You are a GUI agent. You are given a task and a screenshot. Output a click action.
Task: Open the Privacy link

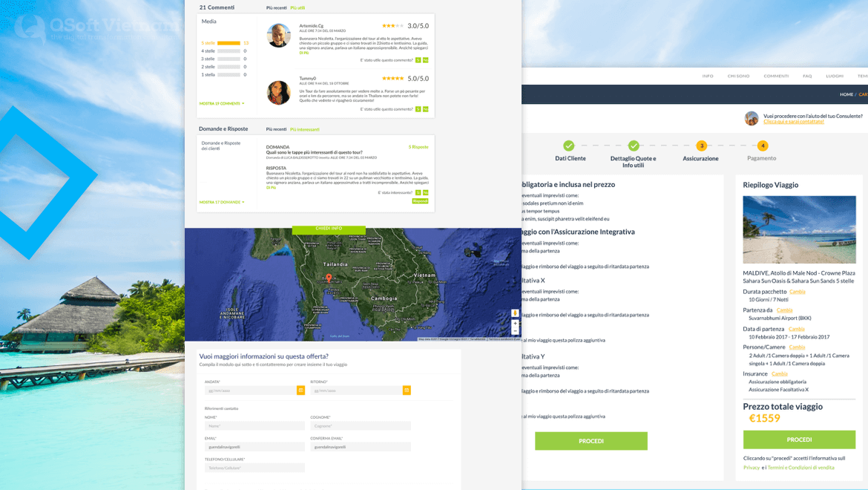tap(752, 468)
